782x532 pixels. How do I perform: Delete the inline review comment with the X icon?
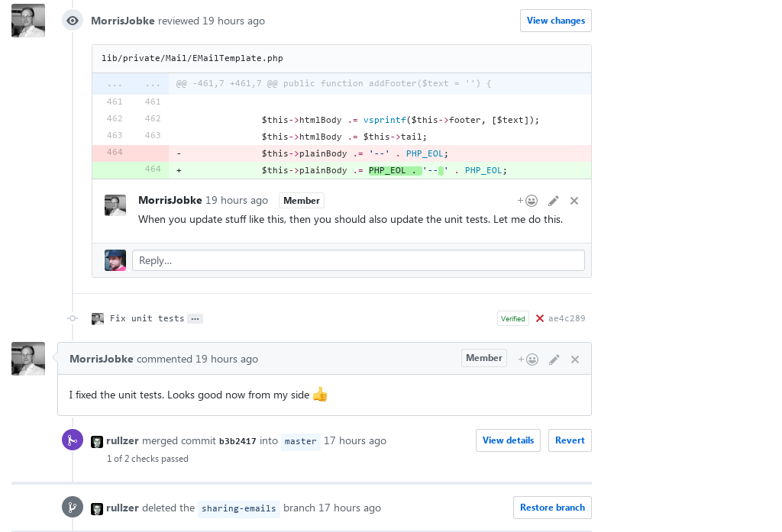click(574, 201)
